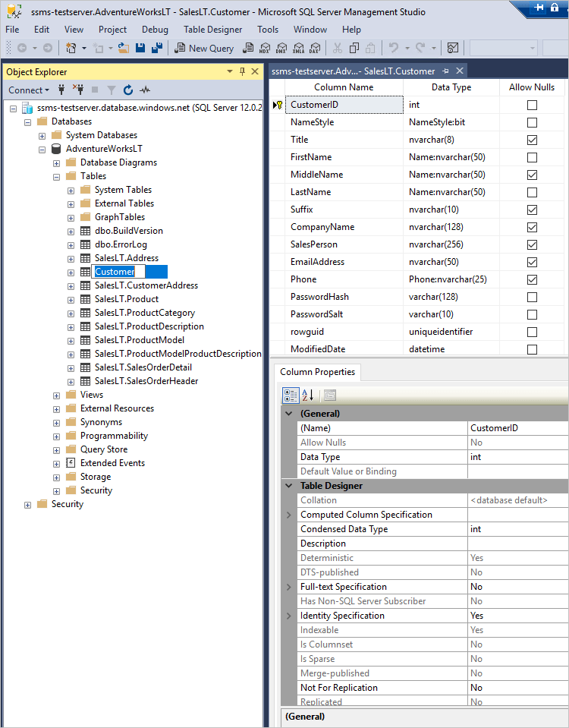569x728 pixels.
Task: Click the Open File folder icon
Action: (x=124, y=48)
